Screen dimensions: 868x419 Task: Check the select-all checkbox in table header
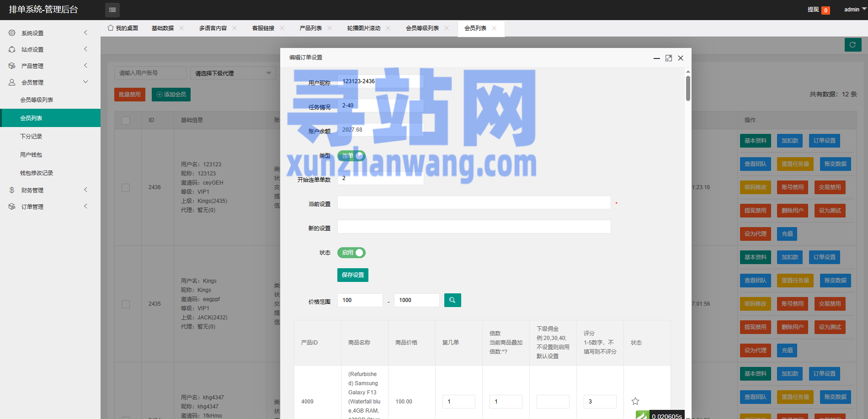click(126, 120)
